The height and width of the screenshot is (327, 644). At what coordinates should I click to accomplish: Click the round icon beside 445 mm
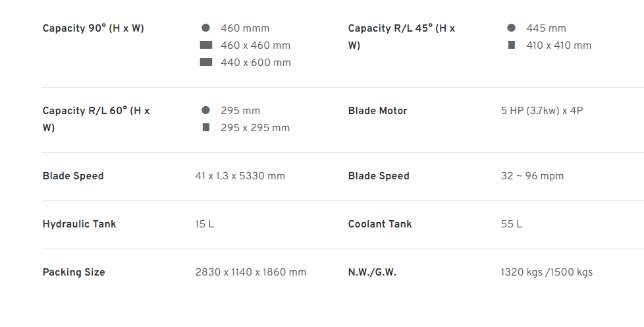pyautogui.click(x=512, y=28)
